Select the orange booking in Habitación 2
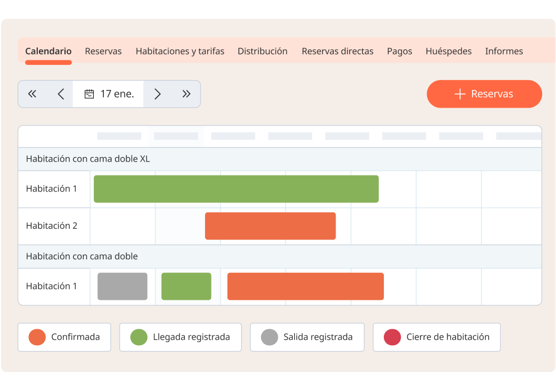This screenshot has width=556, height=392. (270, 226)
